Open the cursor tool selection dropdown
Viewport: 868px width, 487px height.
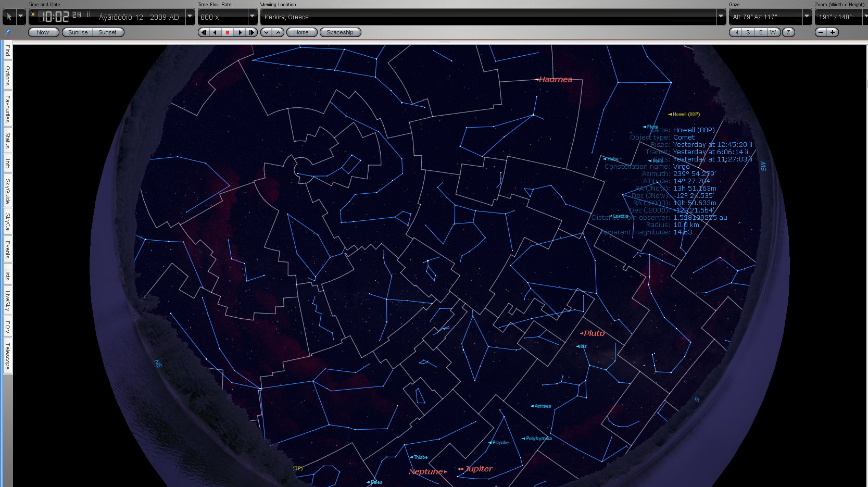[21, 17]
